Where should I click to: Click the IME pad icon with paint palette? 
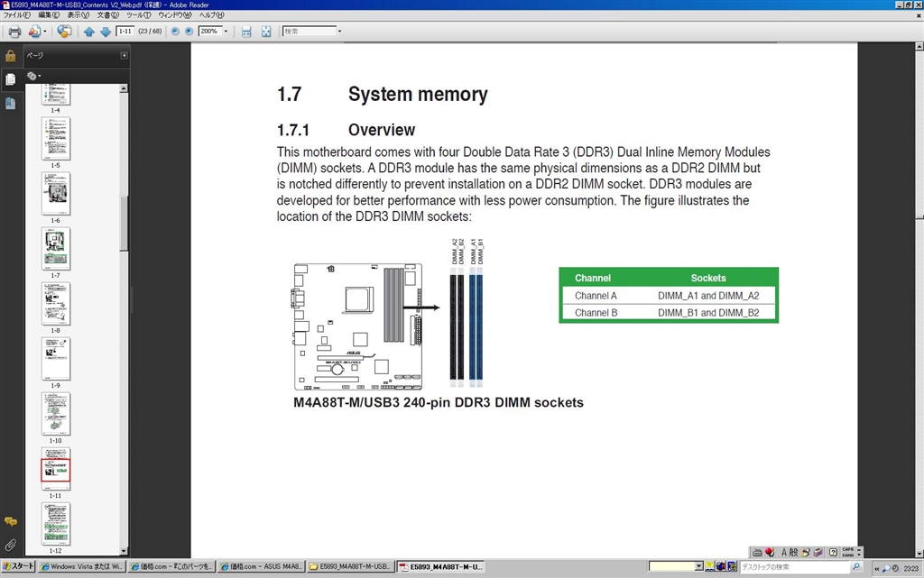[806, 552]
